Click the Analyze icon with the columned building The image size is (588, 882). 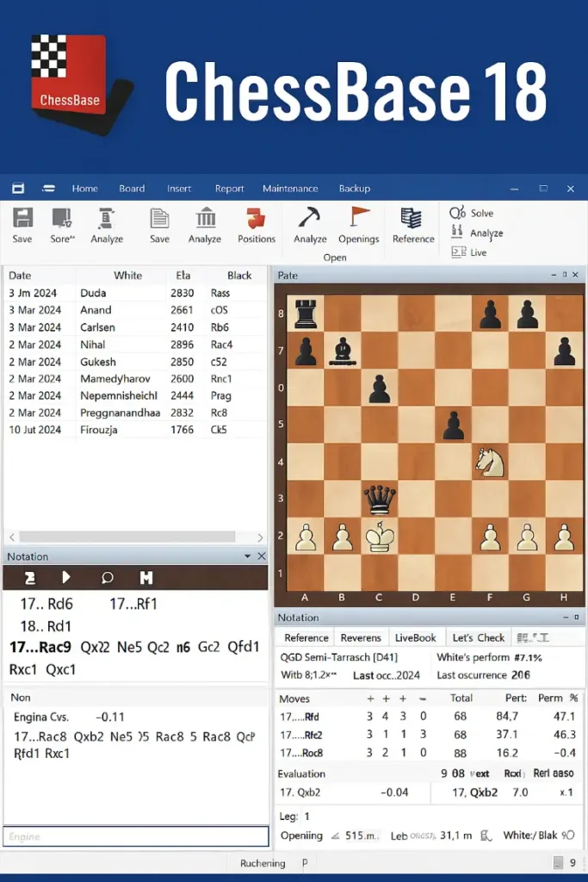click(205, 218)
